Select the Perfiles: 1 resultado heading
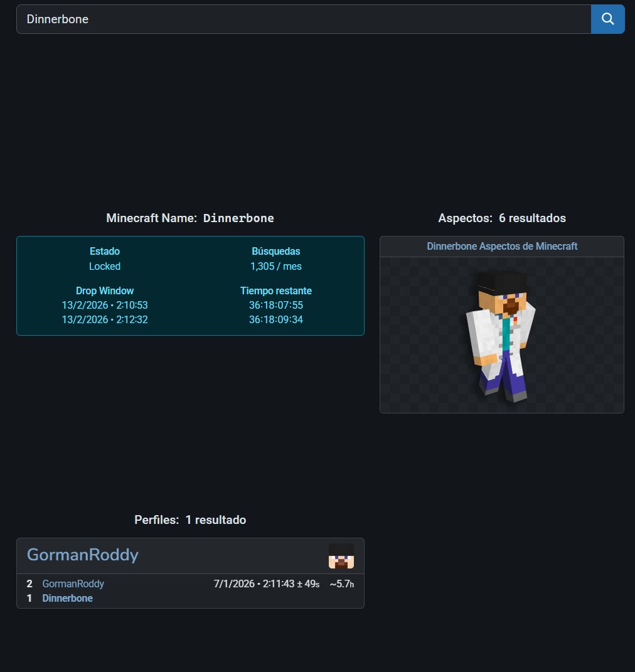 pyautogui.click(x=190, y=520)
